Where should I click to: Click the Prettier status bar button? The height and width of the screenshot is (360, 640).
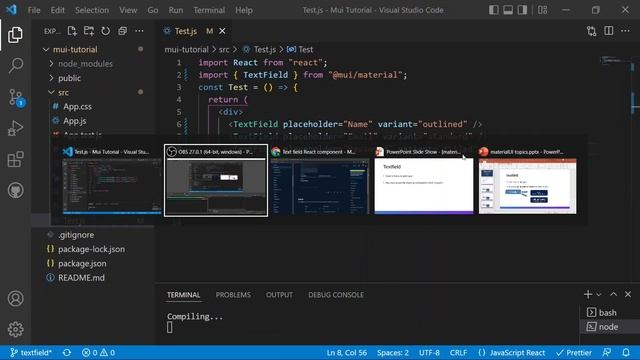coord(574,353)
